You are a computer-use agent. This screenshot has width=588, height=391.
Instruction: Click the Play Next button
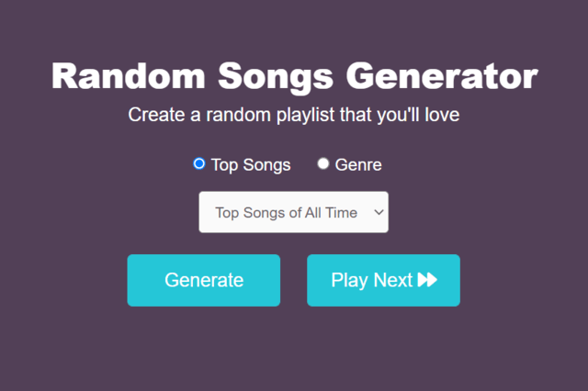[x=383, y=280]
